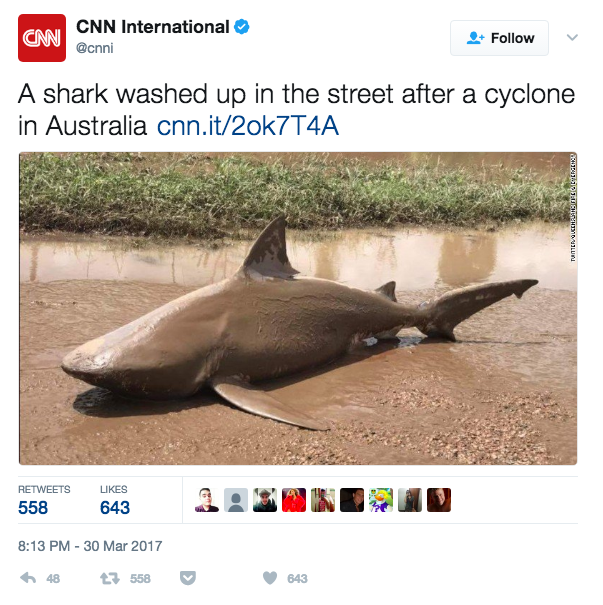Click the reply arrow icon
Image resolution: width=603 pixels, height=605 pixels.
pos(28,578)
